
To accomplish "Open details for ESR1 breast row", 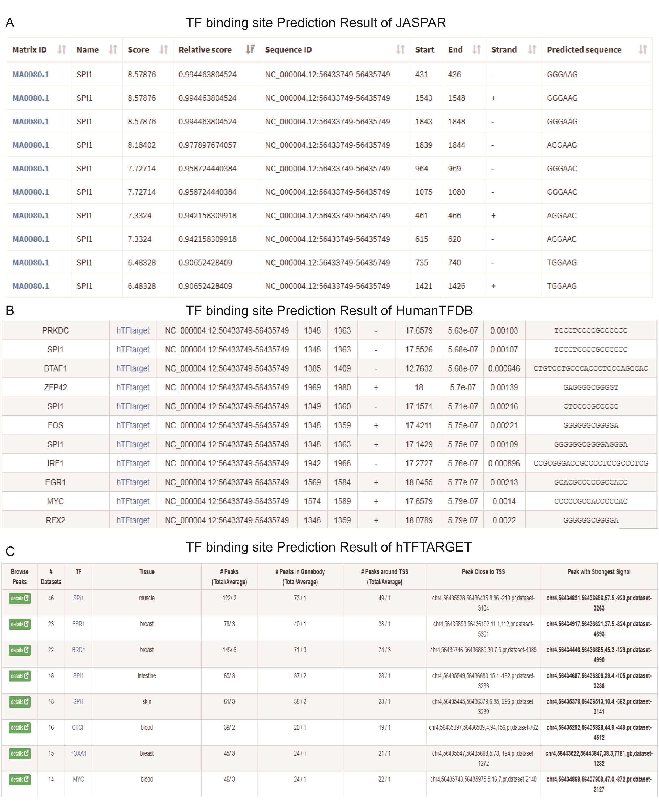I will (x=20, y=624).
